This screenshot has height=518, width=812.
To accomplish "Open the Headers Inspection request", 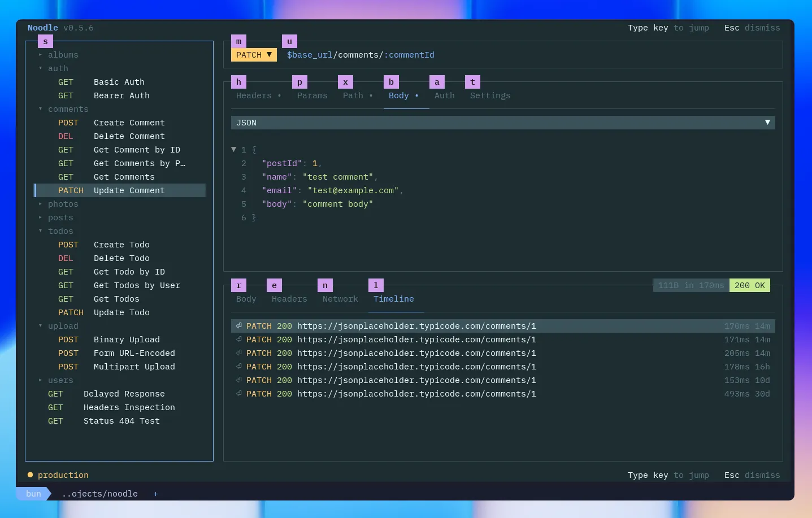I will tap(120, 407).
